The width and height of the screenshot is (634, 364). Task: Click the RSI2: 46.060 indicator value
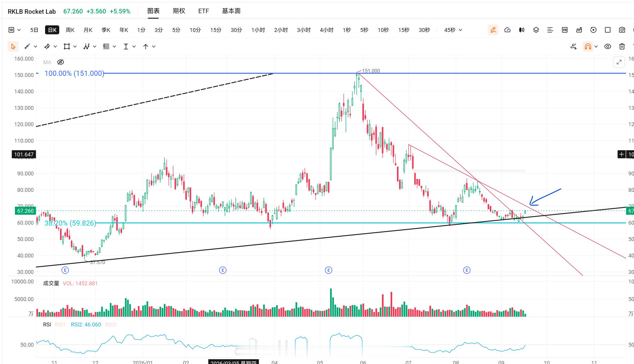86,325
